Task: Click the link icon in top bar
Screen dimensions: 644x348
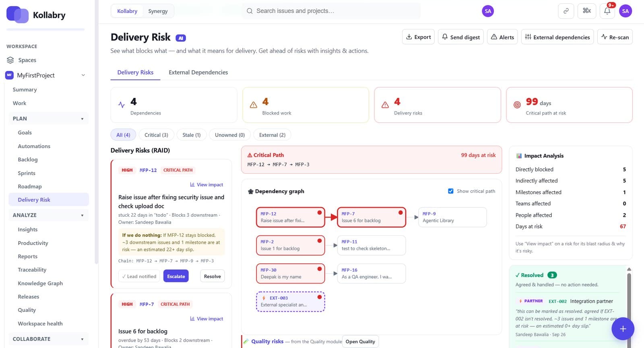Action: click(x=566, y=11)
